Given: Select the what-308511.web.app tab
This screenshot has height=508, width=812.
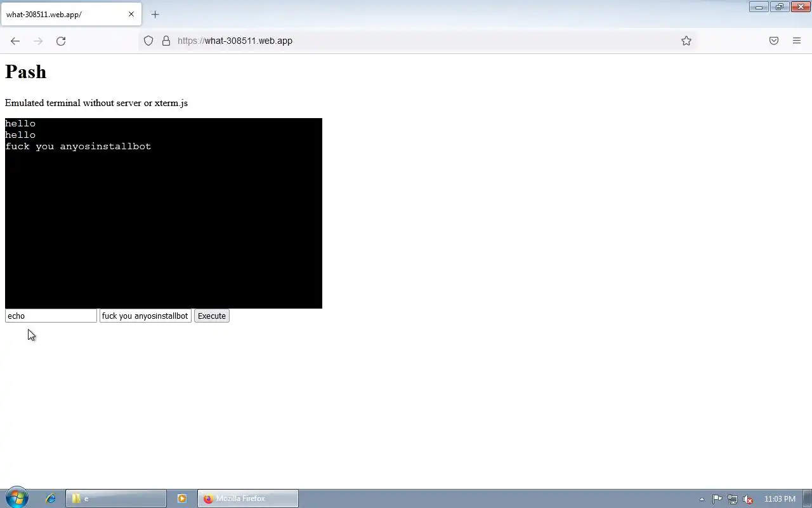Looking at the screenshot, I should pyautogui.click(x=71, y=14).
